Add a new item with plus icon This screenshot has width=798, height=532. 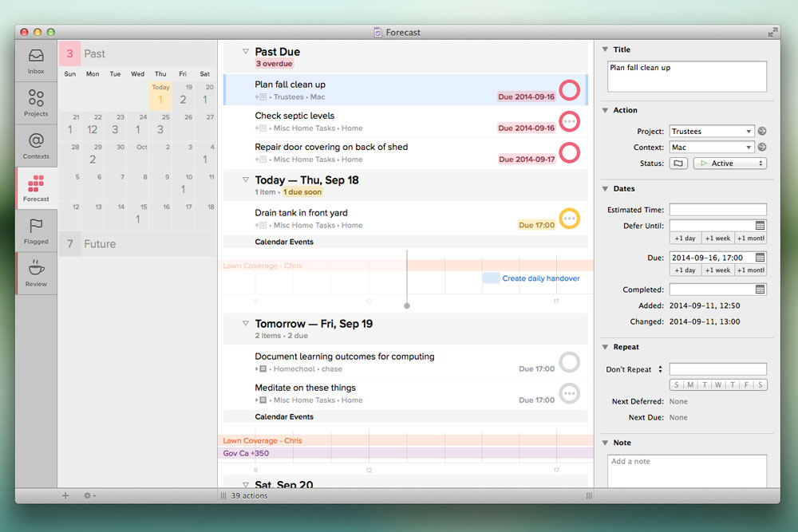click(x=65, y=495)
